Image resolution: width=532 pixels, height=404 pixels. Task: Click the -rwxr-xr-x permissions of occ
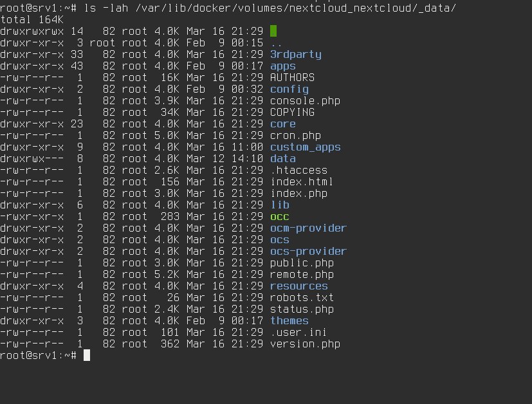click(32, 216)
